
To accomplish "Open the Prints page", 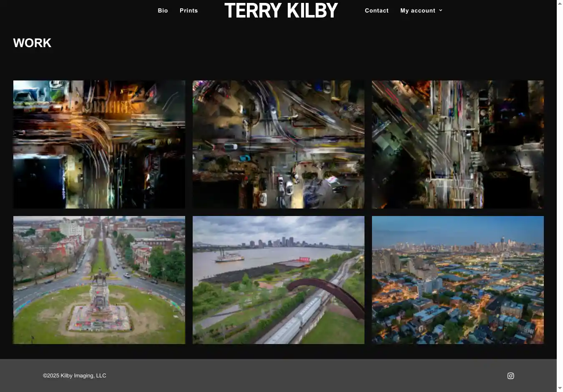I will 189,10.
